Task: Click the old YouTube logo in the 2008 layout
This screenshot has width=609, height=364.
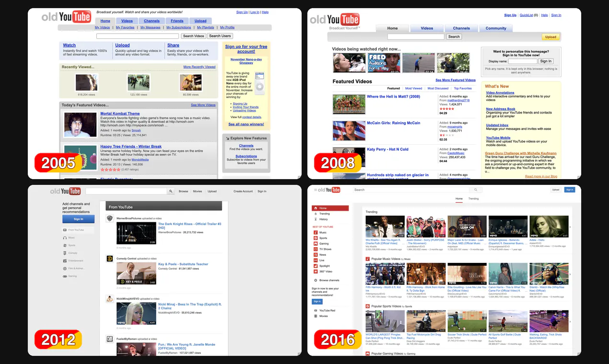Action: pos(335,20)
